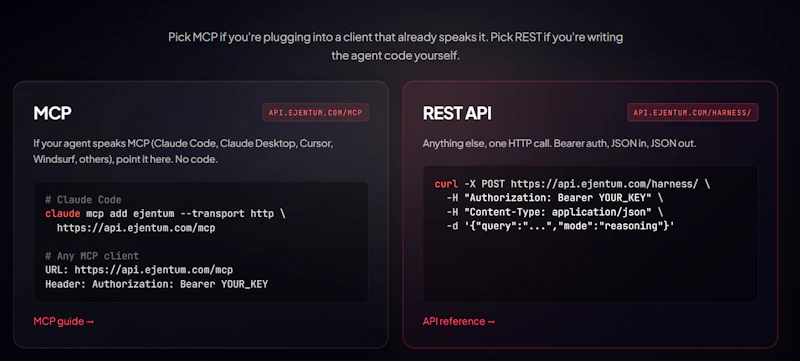Click the indented https://api.ejentum.com/mcp line
This screenshot has height=361, width=800.
tap(136, 228)
